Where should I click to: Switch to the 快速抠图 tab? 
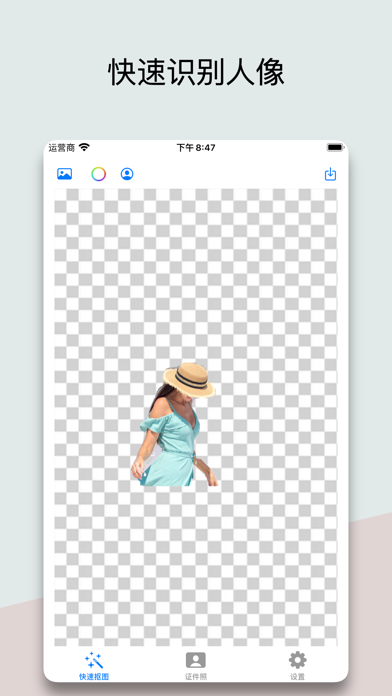click(x=94, y=666)
